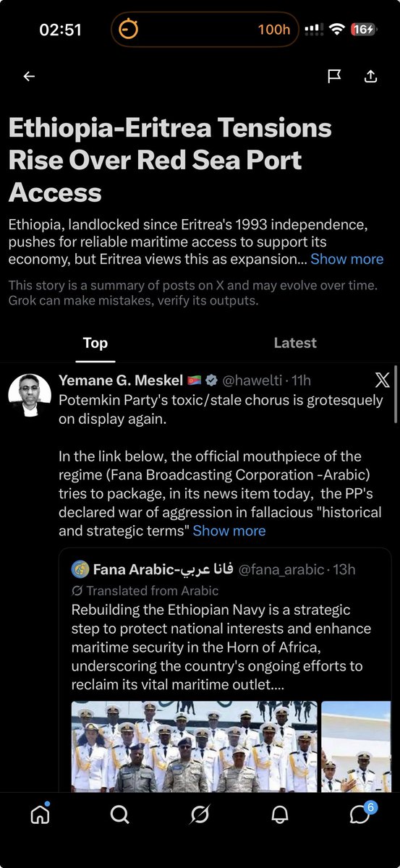This screenshot has height=868, width=400.
Task: Open the Grok icon in bottom bar
Action: click(x=200, y=814)
